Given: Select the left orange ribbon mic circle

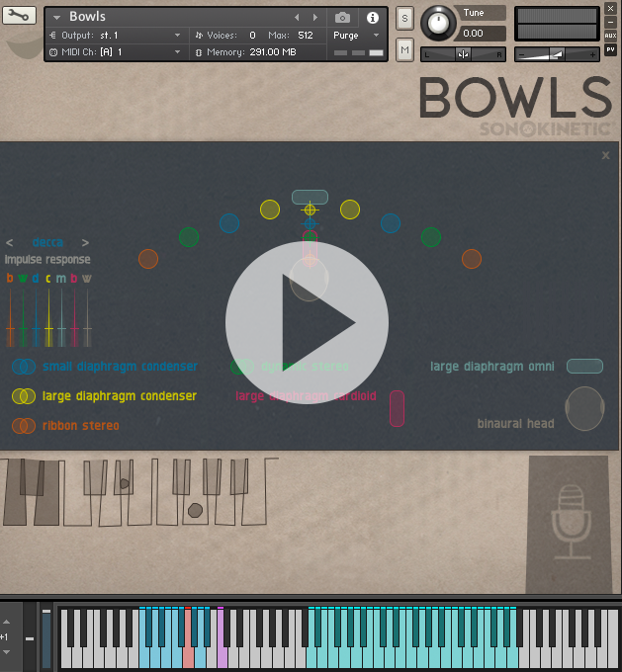Looking at the screenshot, I should point(148,259).
